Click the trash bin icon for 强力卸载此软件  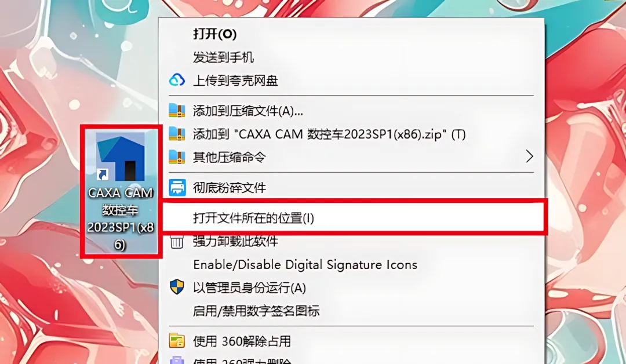pos(177,241)
